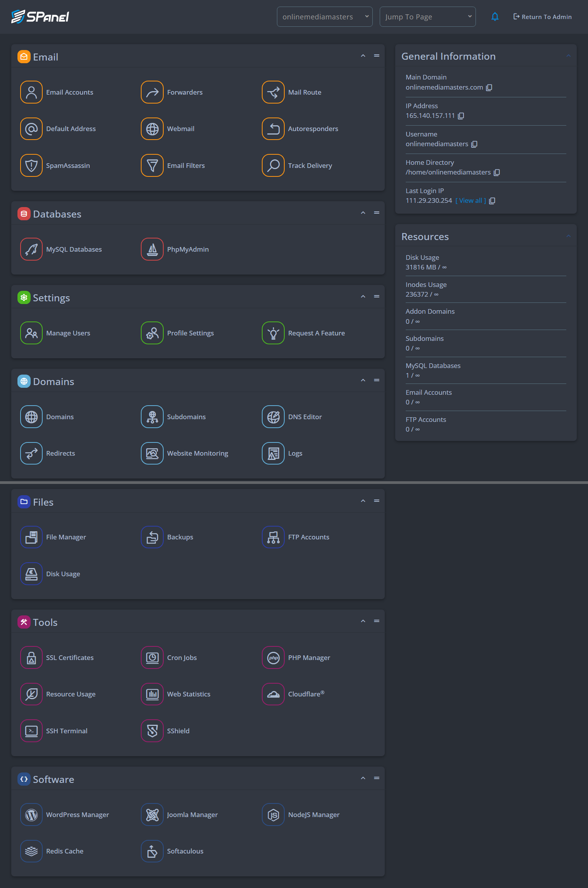Open the PhpMyAdmin sailboat icon
The height and width of the screenshot is (888, 588).
tap(152, 249)
